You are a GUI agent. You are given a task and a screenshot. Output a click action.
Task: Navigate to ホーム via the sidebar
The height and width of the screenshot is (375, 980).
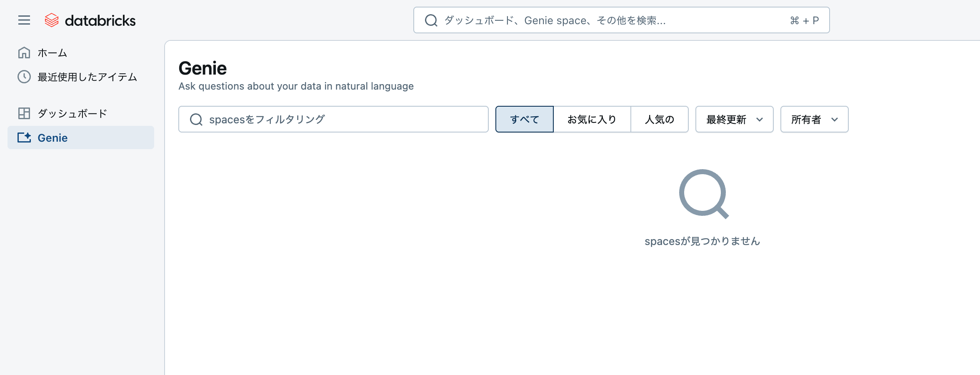(51, 52)
